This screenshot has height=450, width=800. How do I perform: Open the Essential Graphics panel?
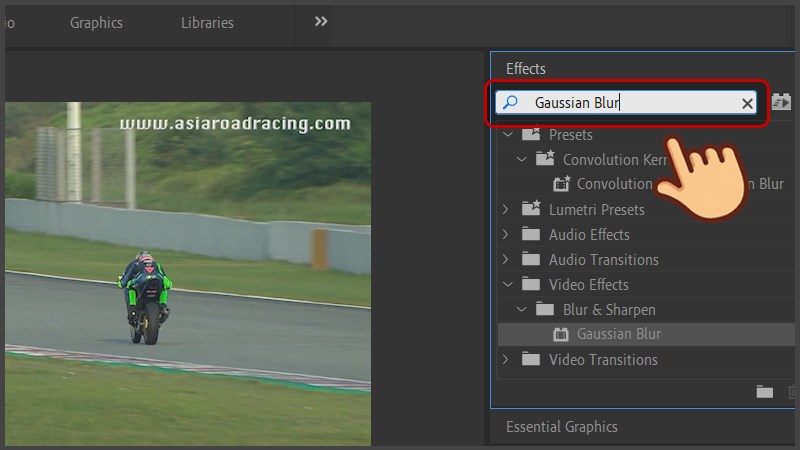click(x=561, y=427)
